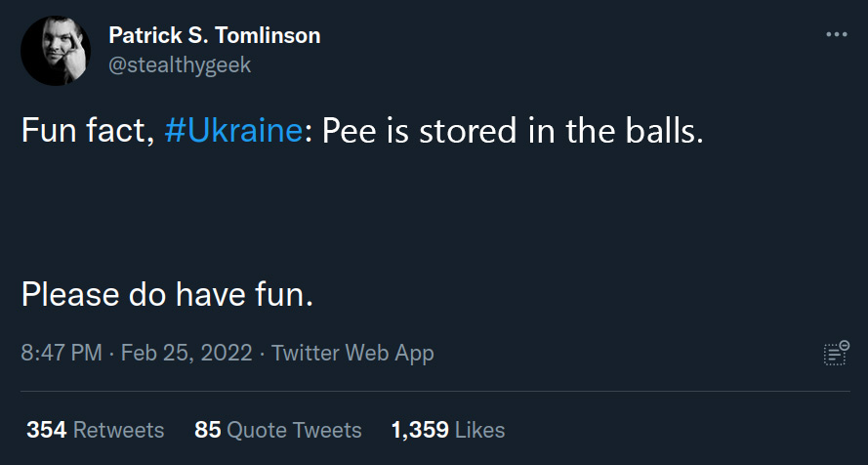Click the 8:47 PM timestamp

coord(62,353)
